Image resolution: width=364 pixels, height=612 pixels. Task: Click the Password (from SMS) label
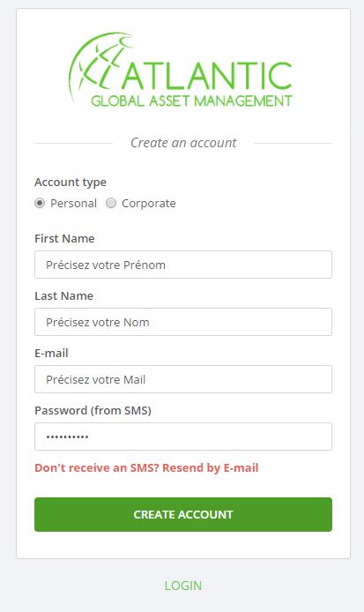point(93,411)
